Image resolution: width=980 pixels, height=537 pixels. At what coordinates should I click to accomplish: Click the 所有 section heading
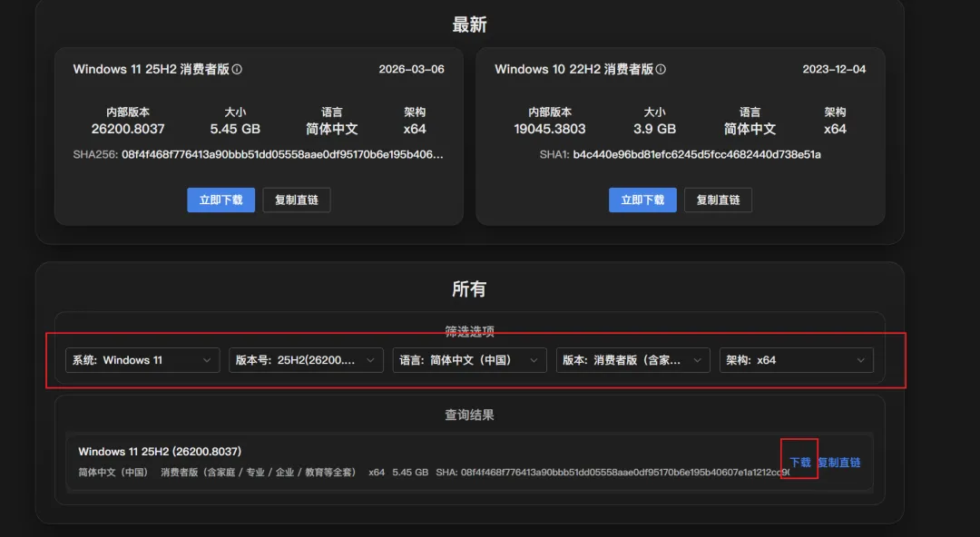pos(469,288)
